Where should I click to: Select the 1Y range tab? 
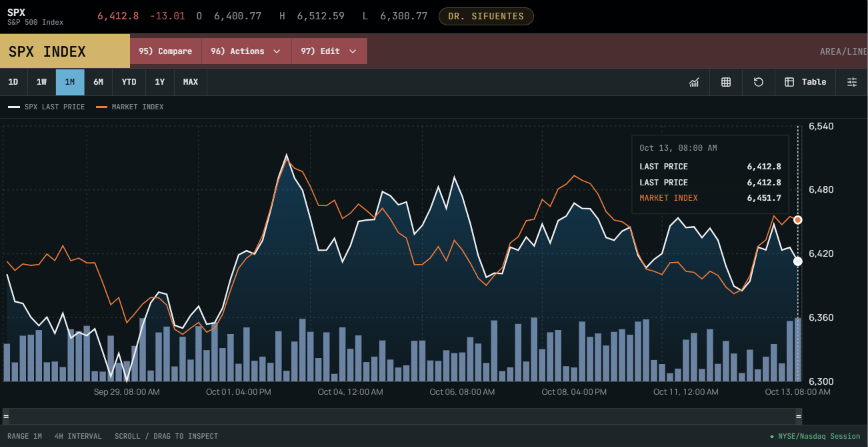160,82
